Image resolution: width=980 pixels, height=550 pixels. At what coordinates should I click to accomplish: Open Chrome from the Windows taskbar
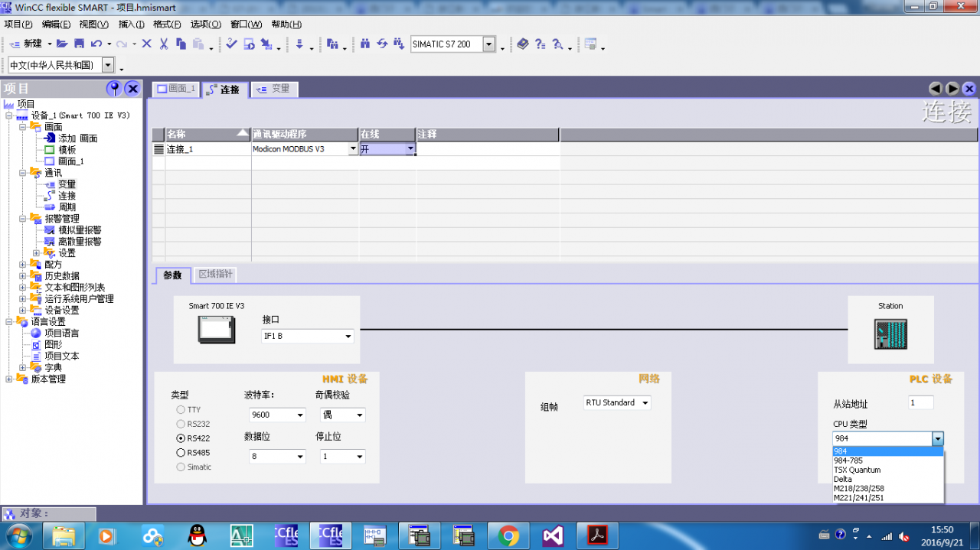pos(508,535)
